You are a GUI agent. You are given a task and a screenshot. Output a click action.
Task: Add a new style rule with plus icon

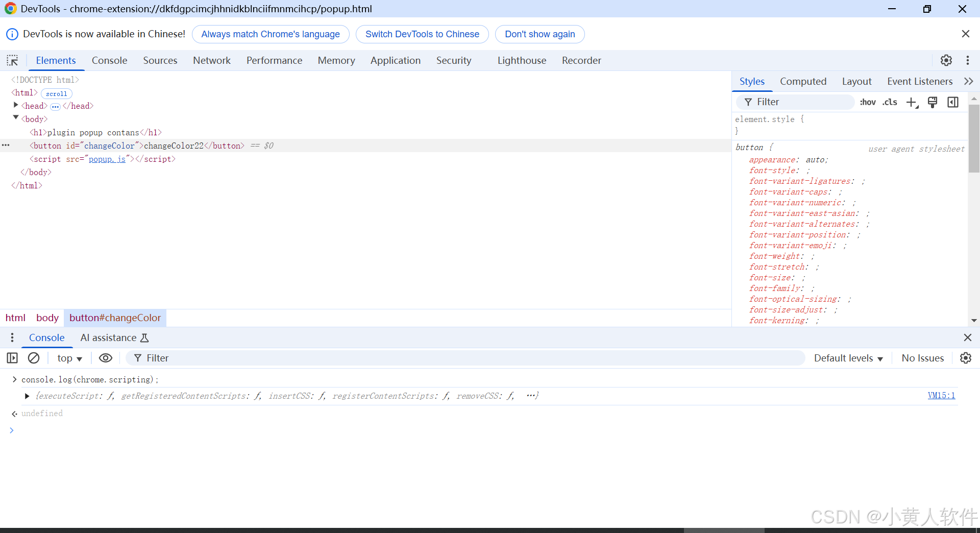click(912, 102)
